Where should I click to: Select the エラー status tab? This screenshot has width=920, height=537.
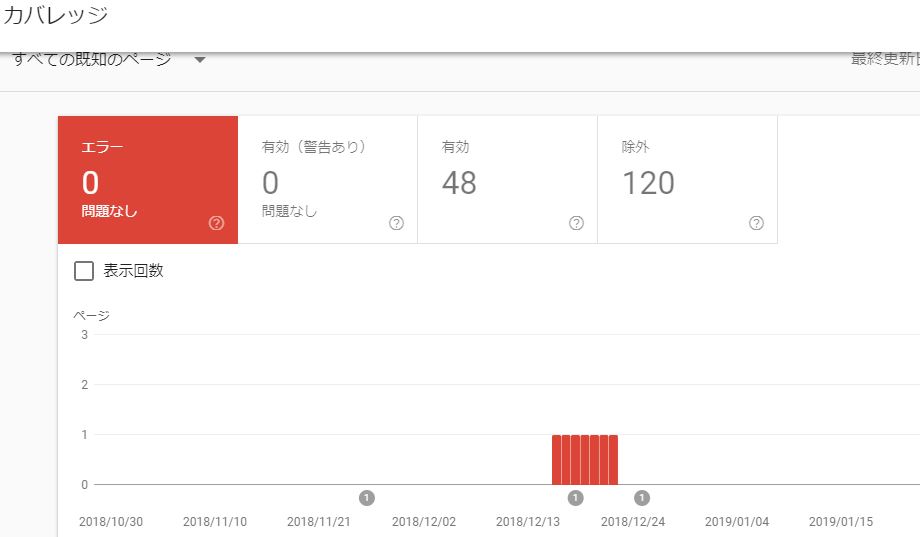point(148,180)
